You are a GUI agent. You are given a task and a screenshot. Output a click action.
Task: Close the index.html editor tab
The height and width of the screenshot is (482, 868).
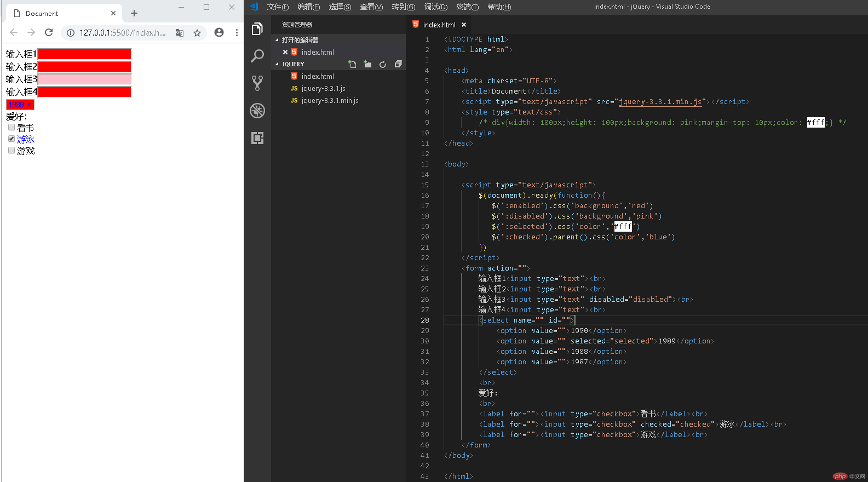click(x=464, y=25)
